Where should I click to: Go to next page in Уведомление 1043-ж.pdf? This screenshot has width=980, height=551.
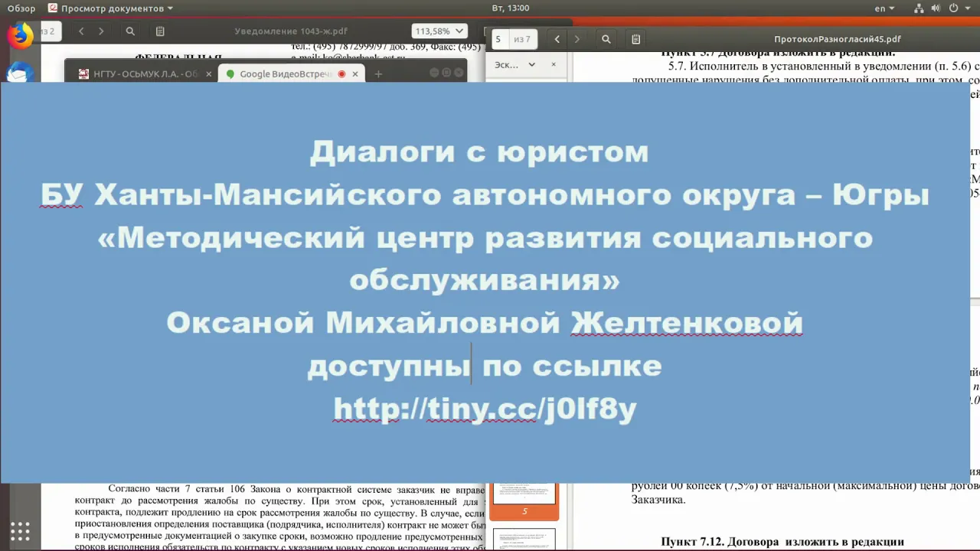pyautogui.click(x=101, y=31)
